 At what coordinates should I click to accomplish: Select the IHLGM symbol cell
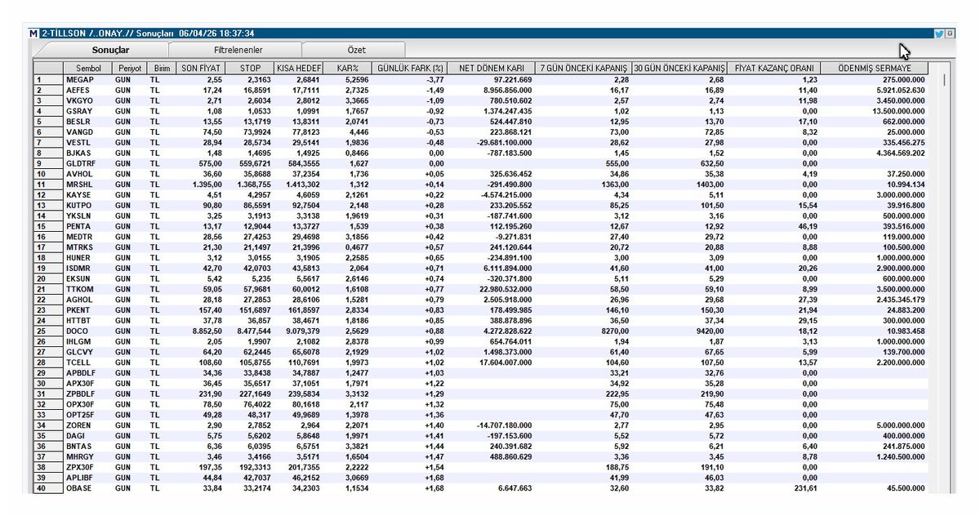point(88,341)
